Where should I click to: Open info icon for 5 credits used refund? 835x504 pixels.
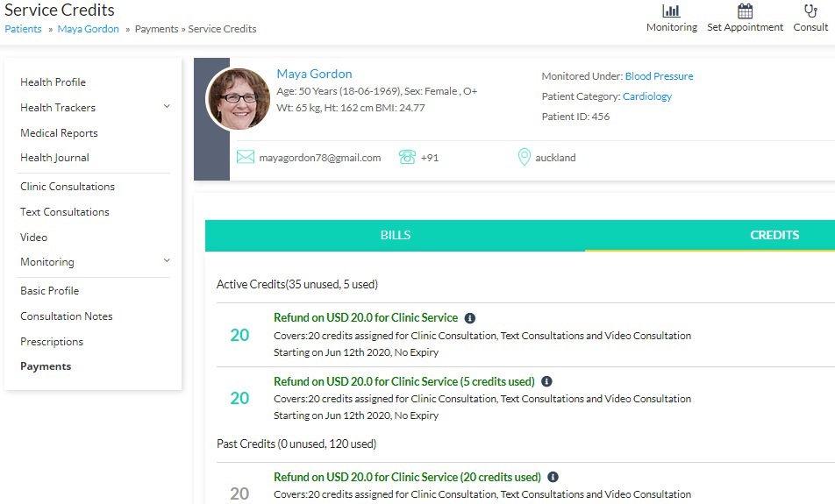[x=546, y=381]
